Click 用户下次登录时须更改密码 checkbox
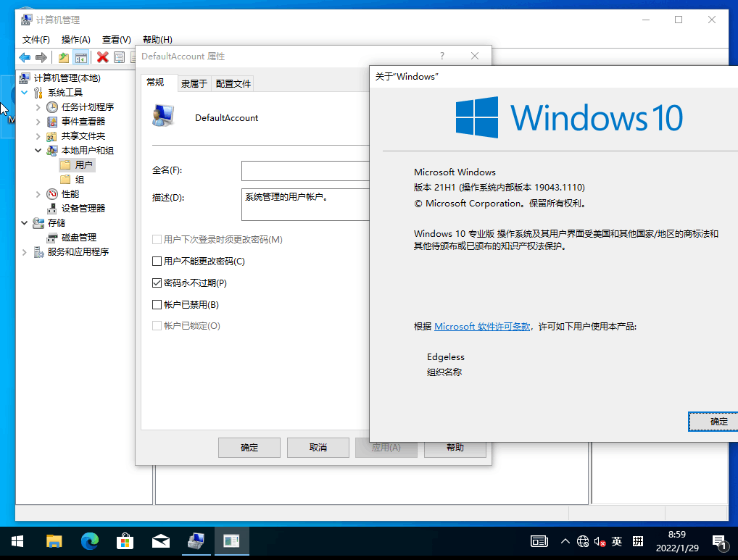738x560 pixels. click(157, 240)
